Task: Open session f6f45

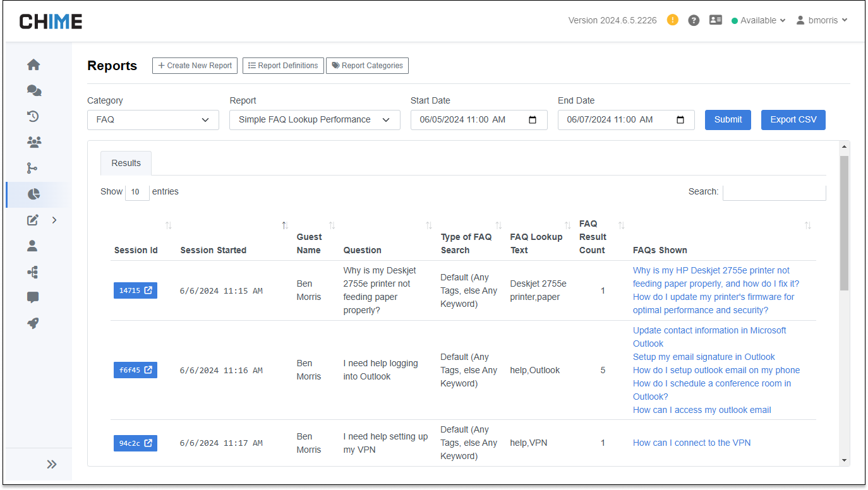Action: tap(135, 370)
